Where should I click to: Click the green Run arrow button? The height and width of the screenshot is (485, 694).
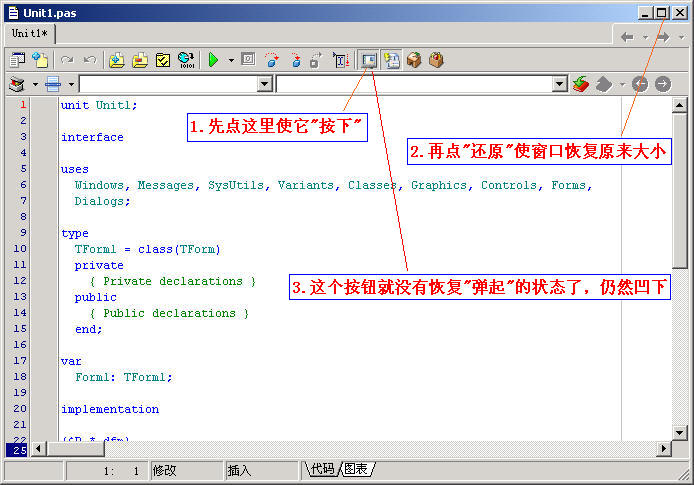click(213, 60)
